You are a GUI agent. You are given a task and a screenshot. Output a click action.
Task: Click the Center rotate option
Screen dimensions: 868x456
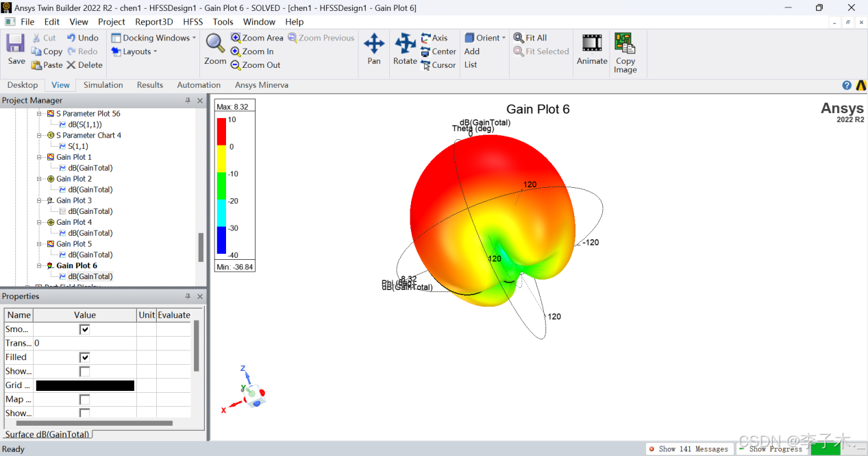coord(438,51)
